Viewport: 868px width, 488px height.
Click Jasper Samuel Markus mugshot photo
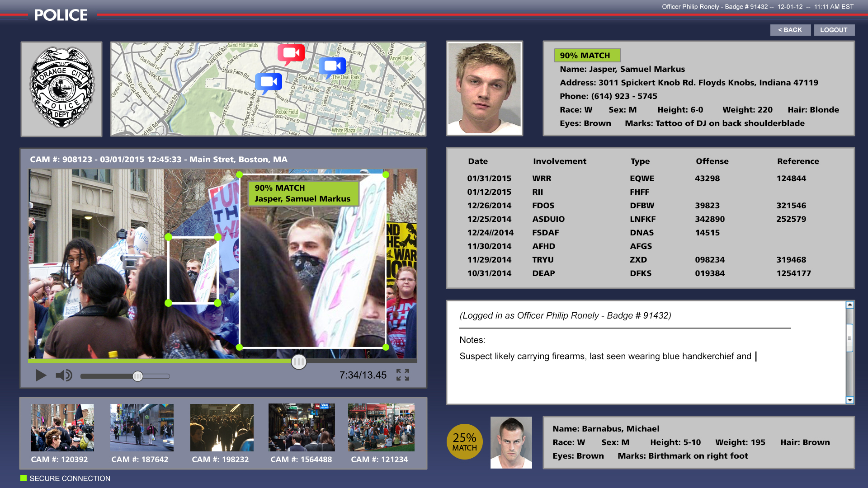484,88
